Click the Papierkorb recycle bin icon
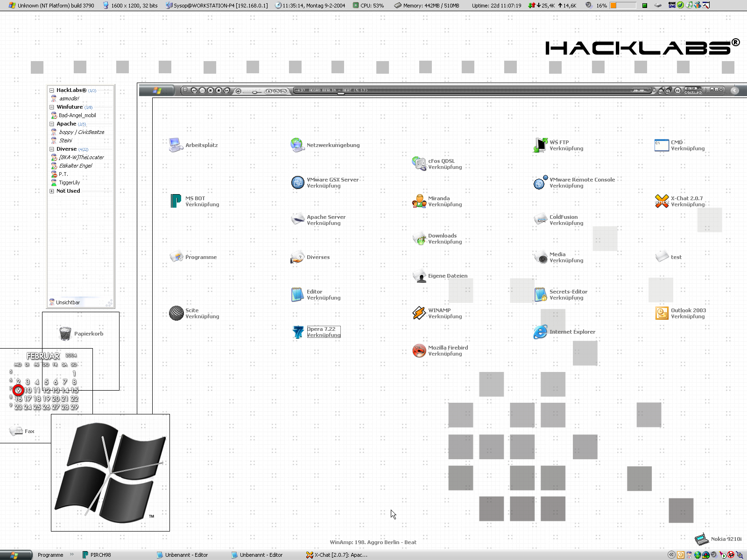 [x=65, y=334]
